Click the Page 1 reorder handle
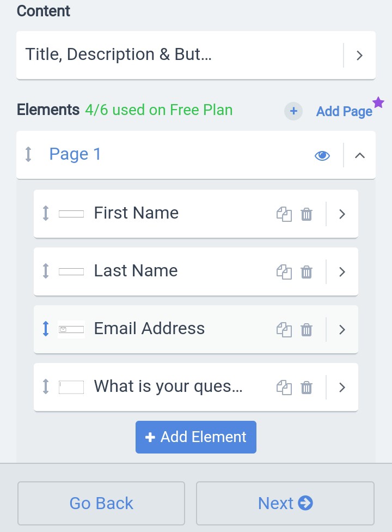 [29, 155]
